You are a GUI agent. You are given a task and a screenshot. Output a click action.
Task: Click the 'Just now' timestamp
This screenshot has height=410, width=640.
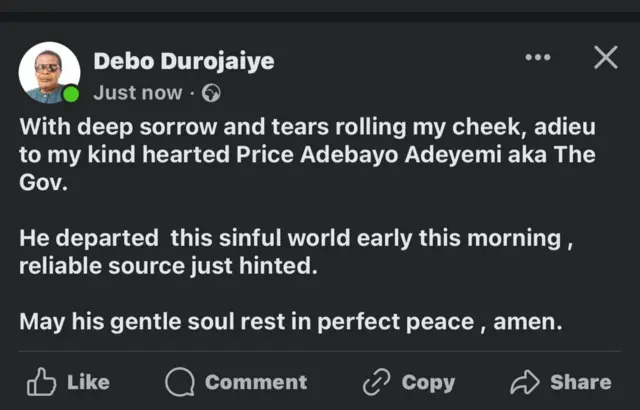point(138,93)
